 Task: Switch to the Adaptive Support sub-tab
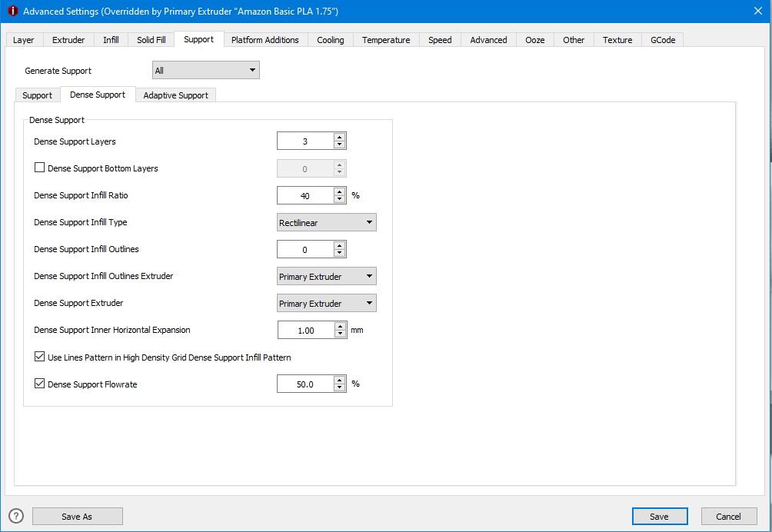175,95
